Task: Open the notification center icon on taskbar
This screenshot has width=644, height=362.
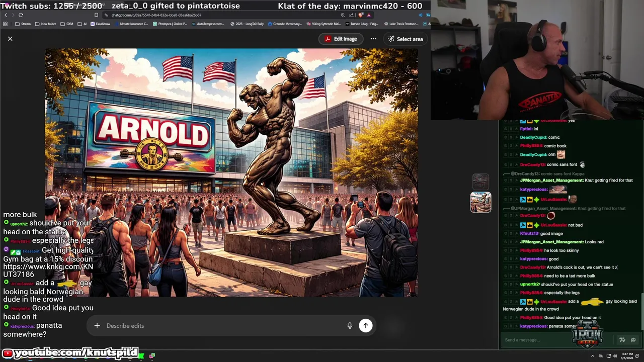Action: 637,356
